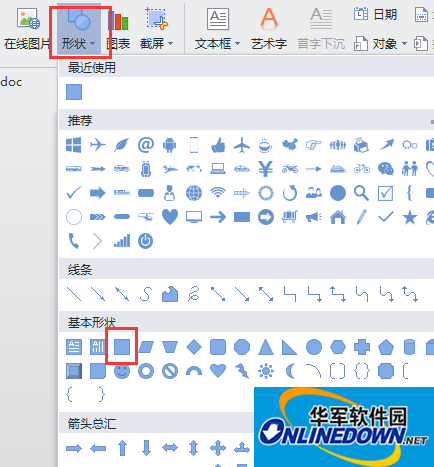Pick the @ symbol shape
The height and width of the screenshot is (467, 434).
146,145
